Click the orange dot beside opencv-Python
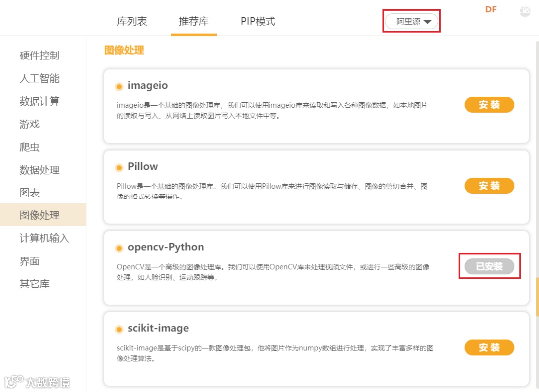The width and height of the screenshot is (539, 392). tap(119, 248)
